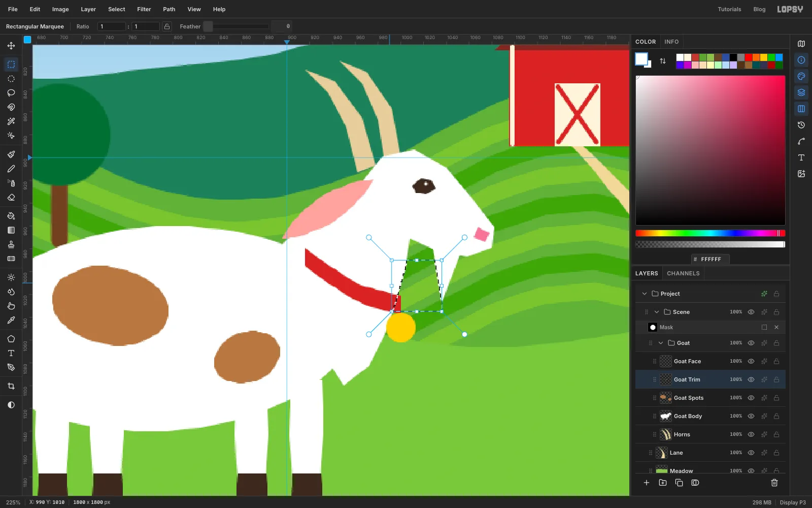Hide the Goat Trim layer
The width and height of the screenshot is (812, 508).
tap(751, 379)
